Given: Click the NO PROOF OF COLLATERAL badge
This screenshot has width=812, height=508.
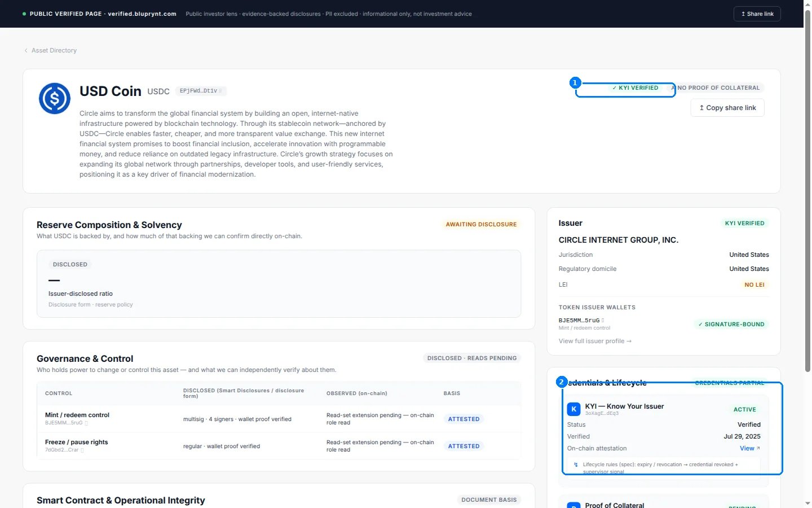Looking at the screenshot, I should pos(715,88).
